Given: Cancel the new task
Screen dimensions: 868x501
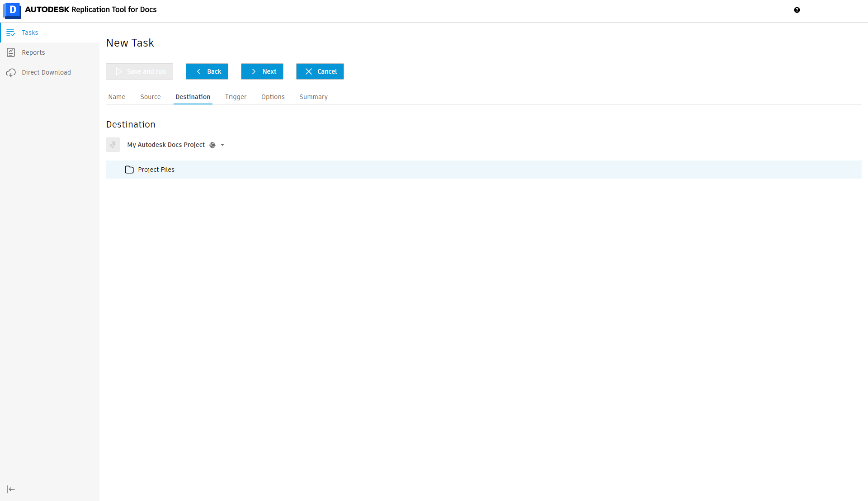Looking at the screenshot, I should [320, 71].
